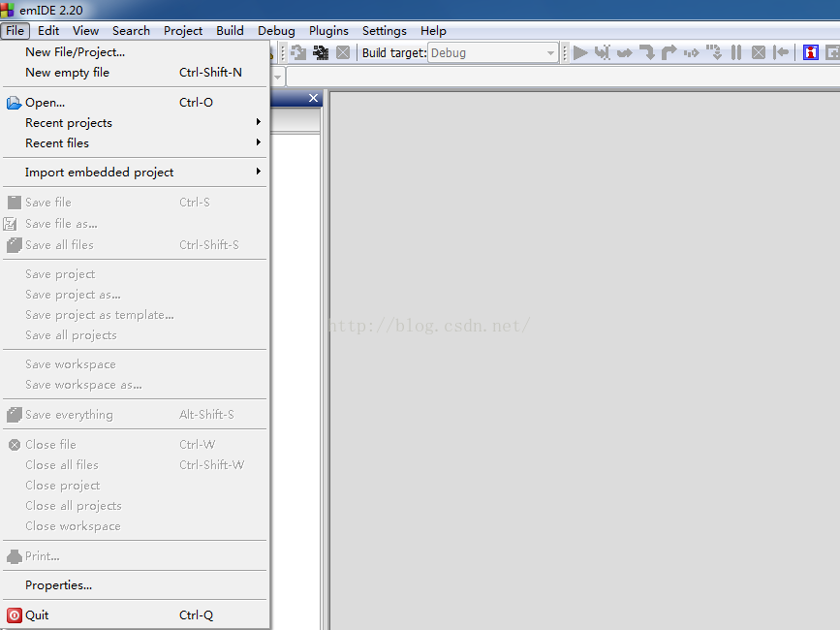The width and height of the screenshot is (840, 630).
Task: Click the Save all files menu entry
Action: 135,245
